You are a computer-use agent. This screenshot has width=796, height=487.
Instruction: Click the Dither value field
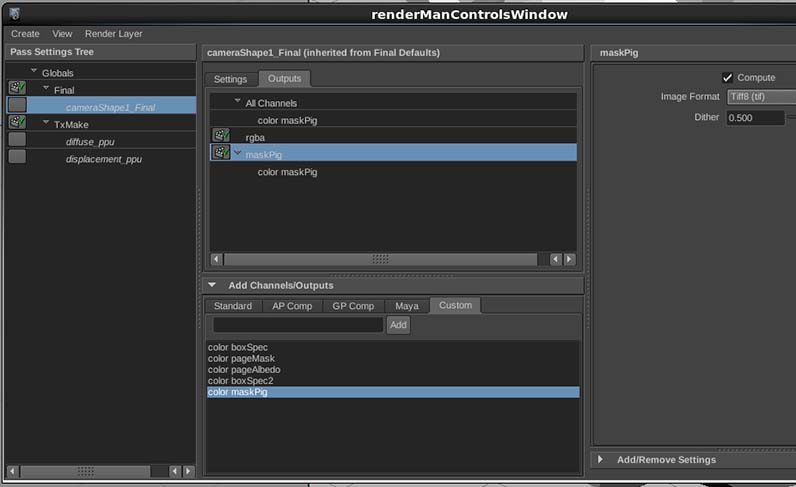tap(755, 118)
